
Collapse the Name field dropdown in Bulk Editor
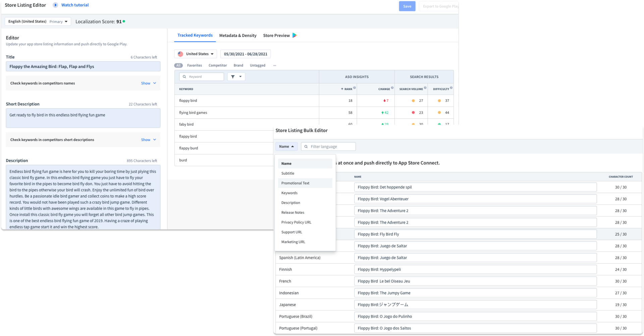pos(286,146)
